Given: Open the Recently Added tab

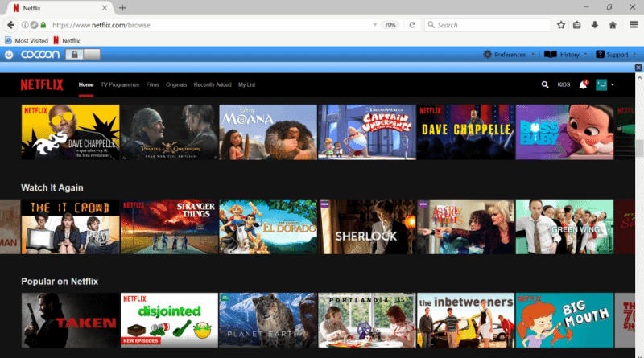Looking at the screenshot, I should 213,85.
